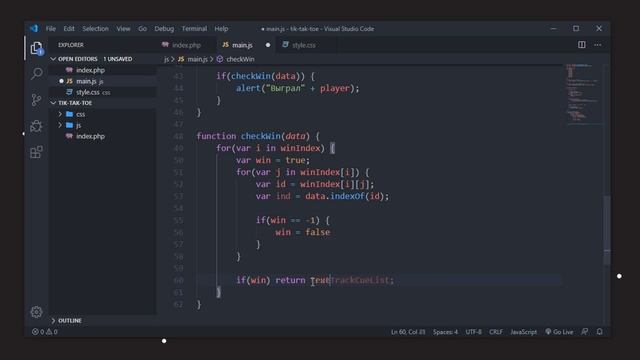Image resolution: width=640 pixels, height=360 pixels.
Task: Click the VS Code logo icon
Action: pos(34,28)
